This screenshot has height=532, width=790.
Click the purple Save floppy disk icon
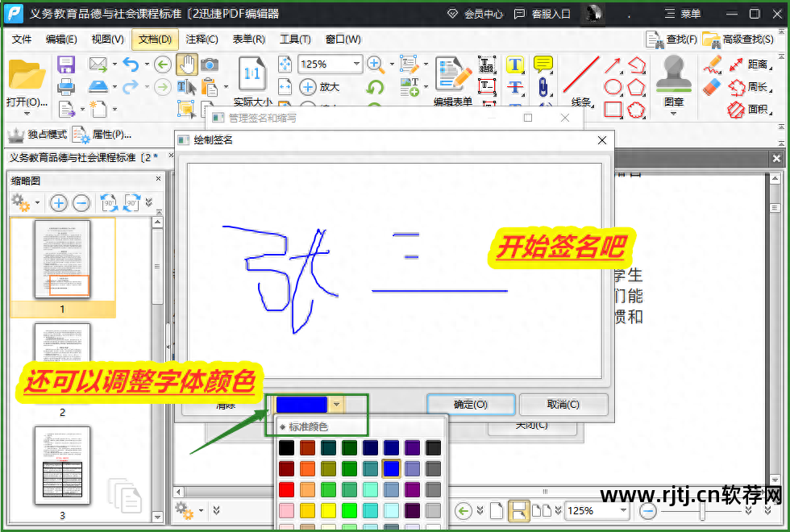tap(66, 64)
